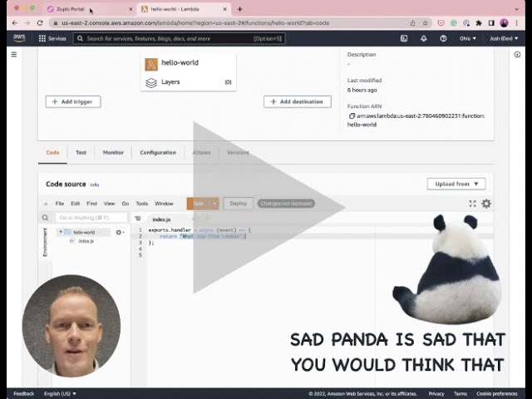This screenshot has height=399, width=532.
Task: Click the editor tab list icon
Action: (137, 219)
